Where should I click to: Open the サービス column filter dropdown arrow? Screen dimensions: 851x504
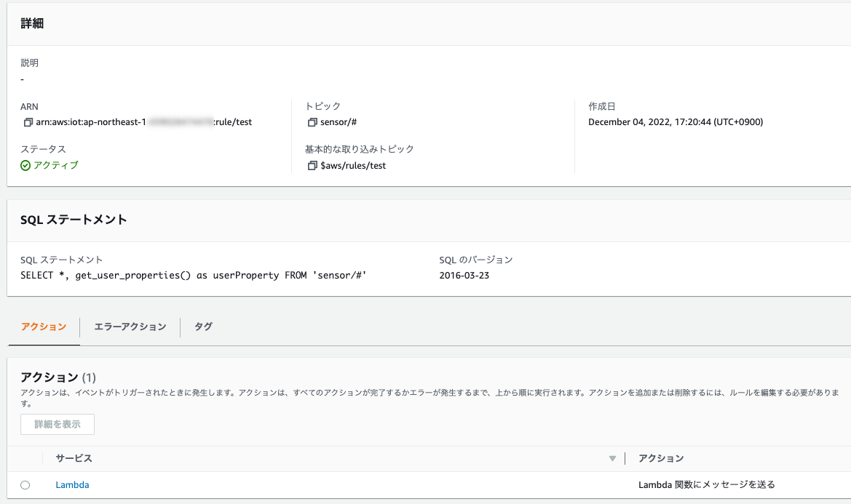611,458
